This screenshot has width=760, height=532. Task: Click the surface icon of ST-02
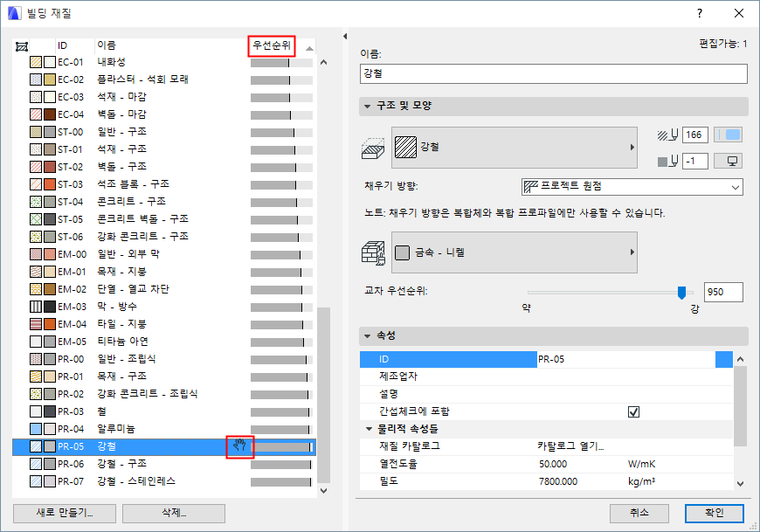(x=50, y=167)
